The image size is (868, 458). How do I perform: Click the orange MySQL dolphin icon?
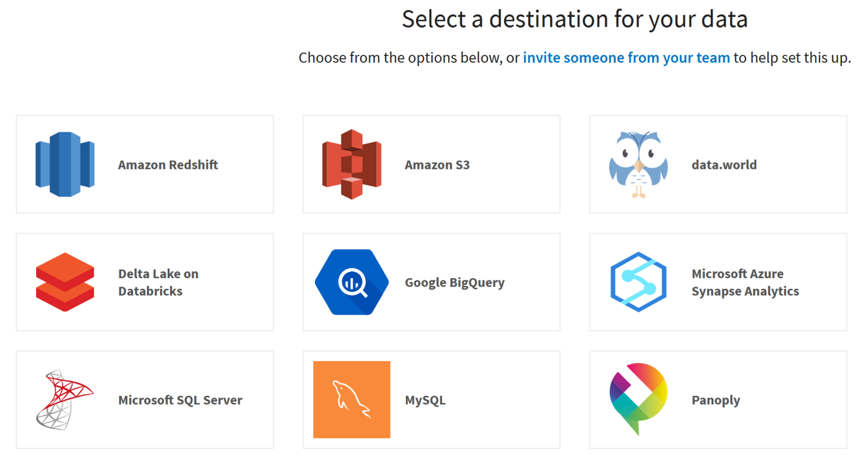click(x=351, y=400)
